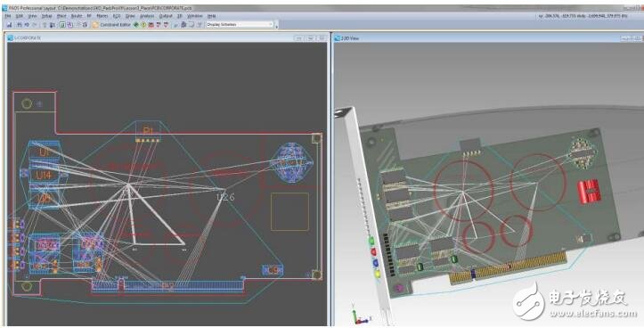Click the first bar-chart icon in toolbar
This screenshot has width=644, height=328.
(9, 25)
